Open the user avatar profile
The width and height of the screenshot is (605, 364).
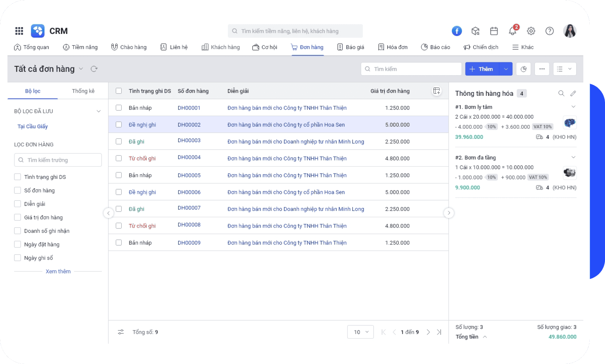(x=570, y=31)
